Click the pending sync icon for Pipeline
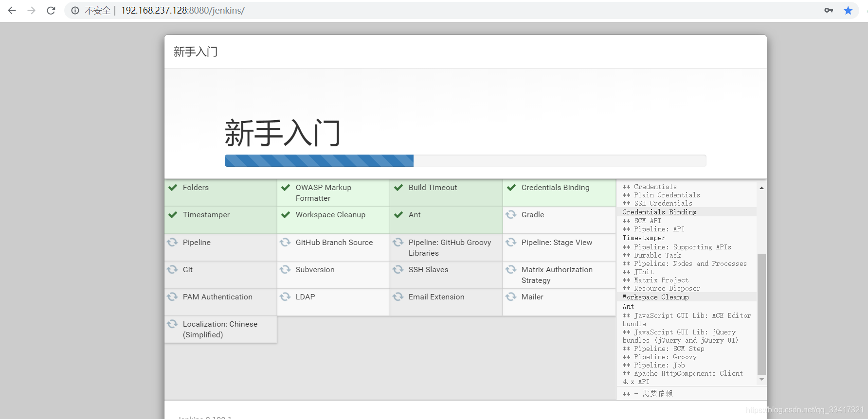868x419 pixels. coord(172,242)
